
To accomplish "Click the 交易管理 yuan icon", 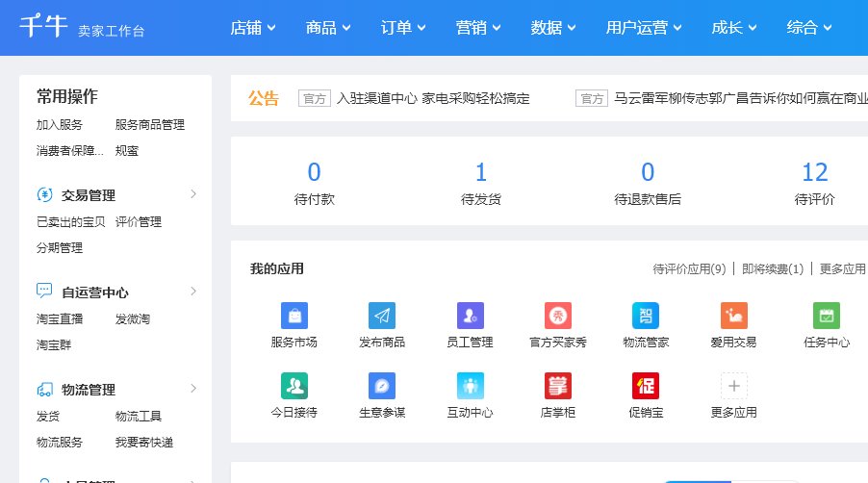I will [44, 194].
